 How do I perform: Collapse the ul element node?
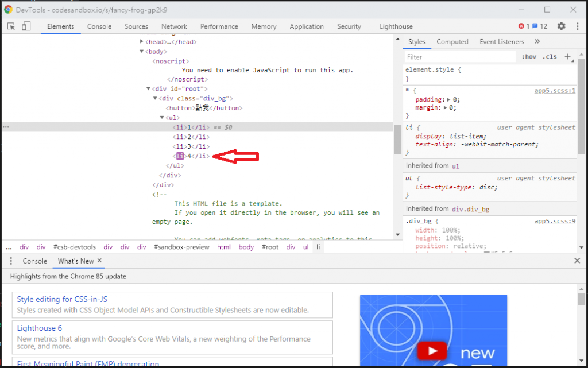[162, 117]
